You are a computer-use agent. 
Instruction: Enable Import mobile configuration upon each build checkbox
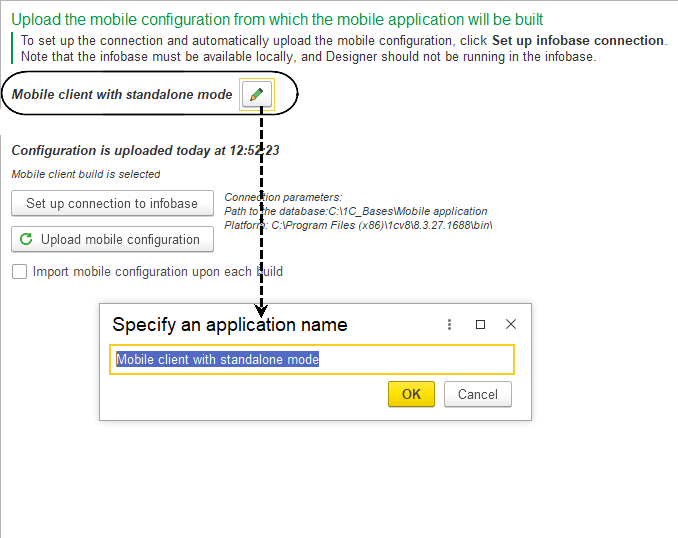tap(19, 272)
